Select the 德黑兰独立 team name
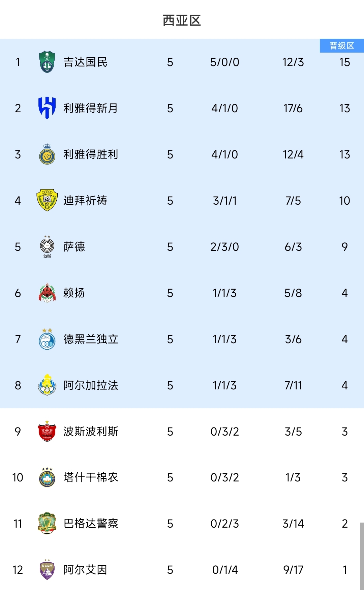 tap(91, 339)
